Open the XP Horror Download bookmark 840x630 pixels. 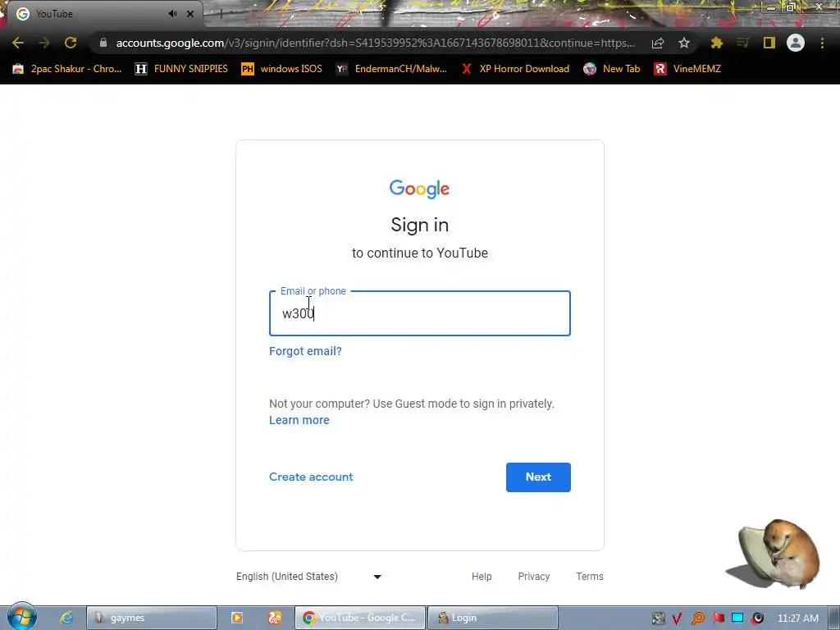(515, 69)
